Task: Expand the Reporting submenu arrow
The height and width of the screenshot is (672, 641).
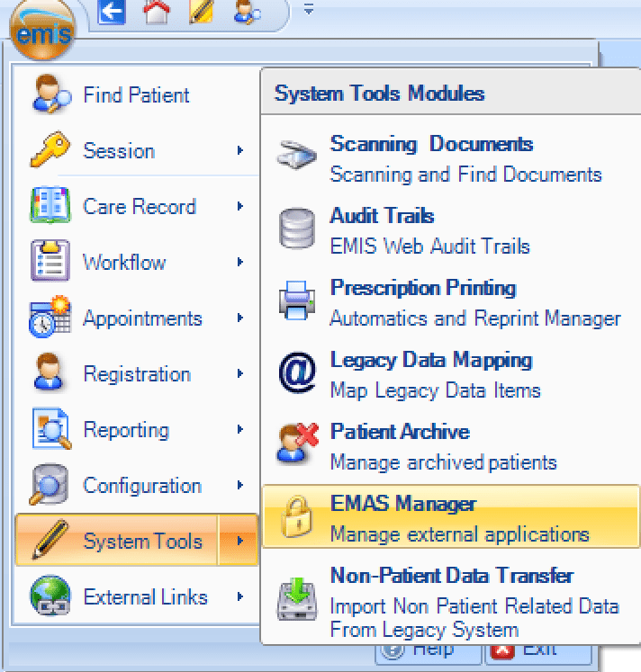Action: point(240,429)
